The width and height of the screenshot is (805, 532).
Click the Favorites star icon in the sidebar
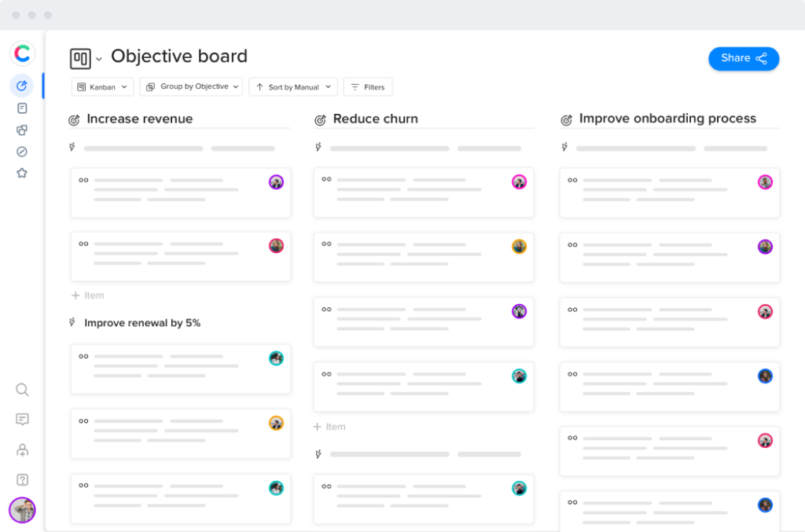[22, 172]
